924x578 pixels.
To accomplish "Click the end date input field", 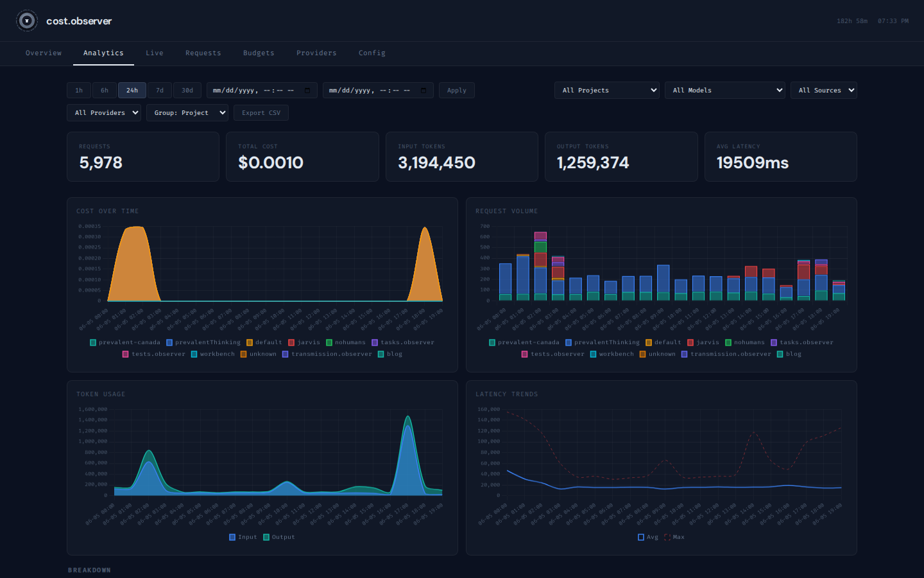I will pos(378,91).
